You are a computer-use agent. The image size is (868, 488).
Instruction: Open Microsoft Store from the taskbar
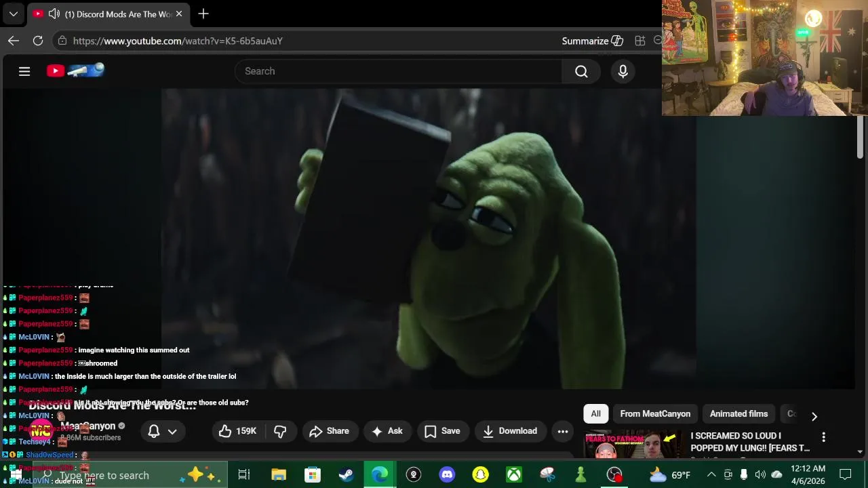(312, 475)
